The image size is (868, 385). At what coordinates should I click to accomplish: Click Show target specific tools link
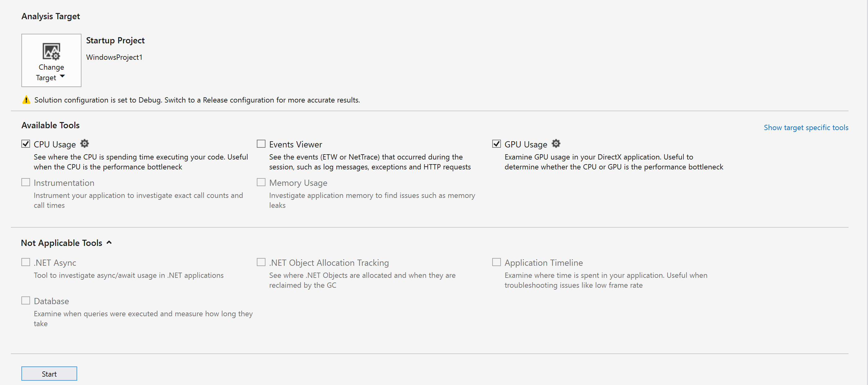click(x=806, y=128)
